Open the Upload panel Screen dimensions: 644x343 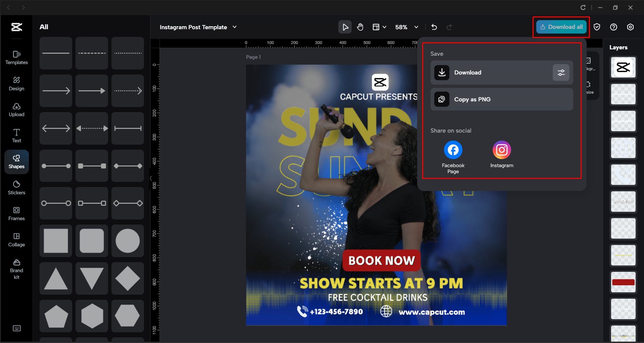(x=16, y=109)
